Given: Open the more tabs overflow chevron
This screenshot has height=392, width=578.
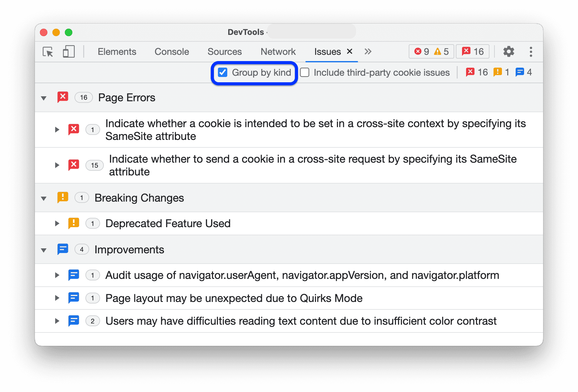Looking at the screenshot, I should 368,51.
